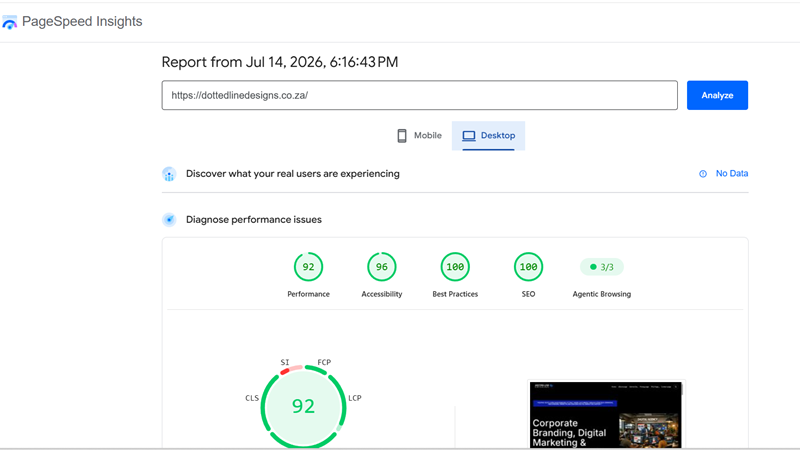The height and width of the screenshot is (450, 800).
Task: Click the Agentic Browsing 3/3 badge
Action: tap(602, 267)
